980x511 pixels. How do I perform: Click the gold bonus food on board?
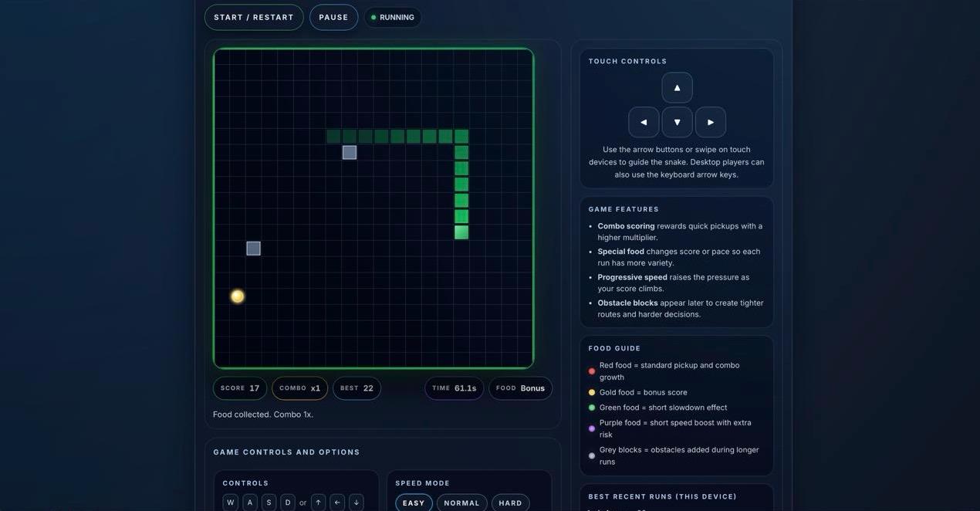pyautogui.click(x=238, y=296)
